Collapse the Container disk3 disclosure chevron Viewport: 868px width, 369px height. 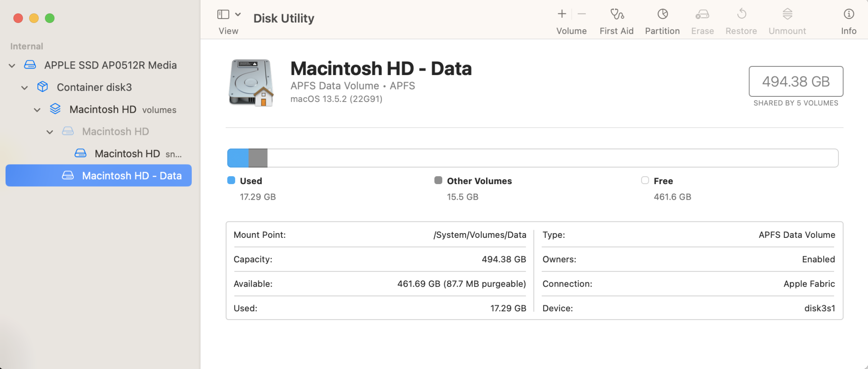point(25,88)
